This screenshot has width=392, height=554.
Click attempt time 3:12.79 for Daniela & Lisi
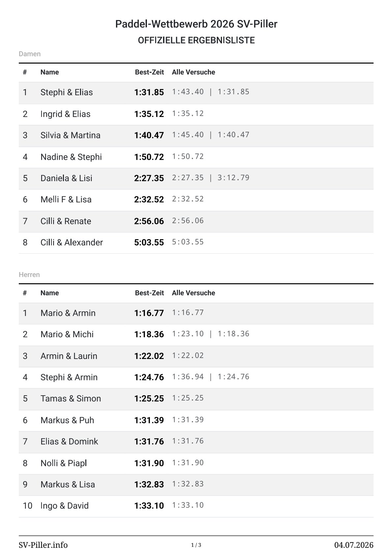(234, 178)
